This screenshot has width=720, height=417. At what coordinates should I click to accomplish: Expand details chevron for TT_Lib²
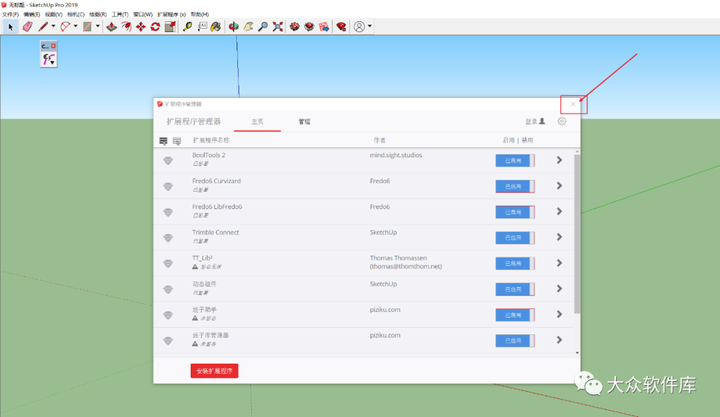tap(559, 263)
